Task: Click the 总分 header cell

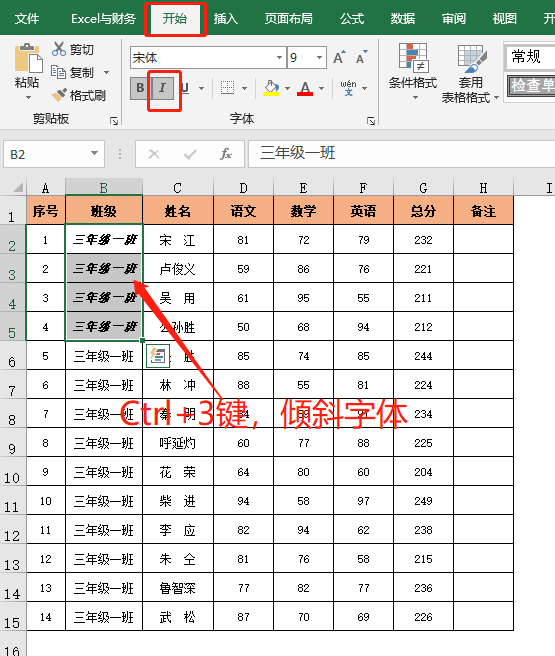Action: click(x=423, y=210)
